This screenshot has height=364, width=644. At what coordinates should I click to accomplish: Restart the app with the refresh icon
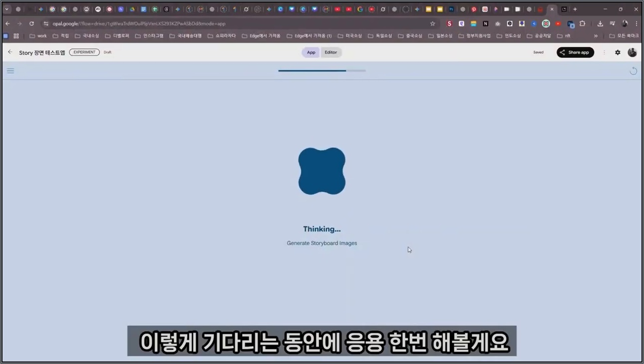[633, 71]
